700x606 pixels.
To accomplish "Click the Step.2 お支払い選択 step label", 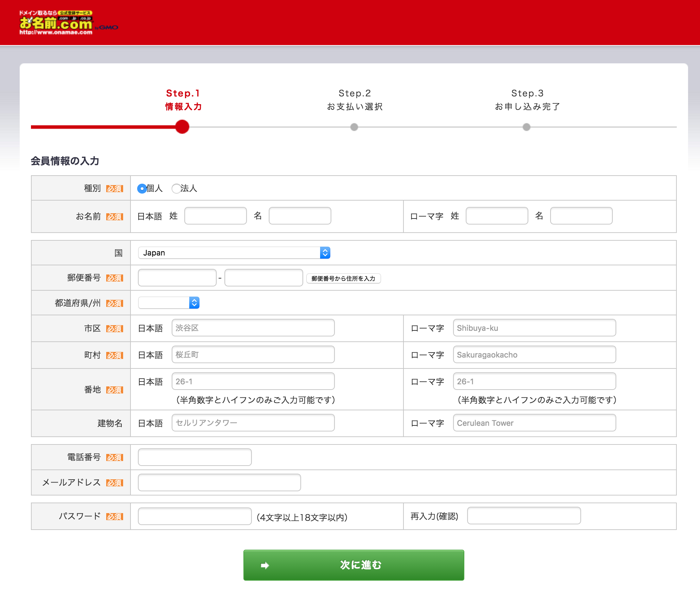I will [355, 100].
